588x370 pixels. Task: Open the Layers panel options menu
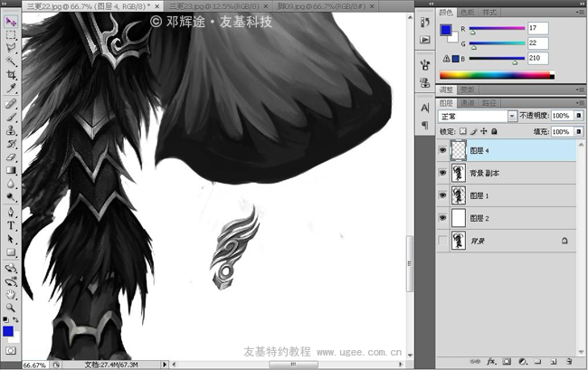[580, 103]
